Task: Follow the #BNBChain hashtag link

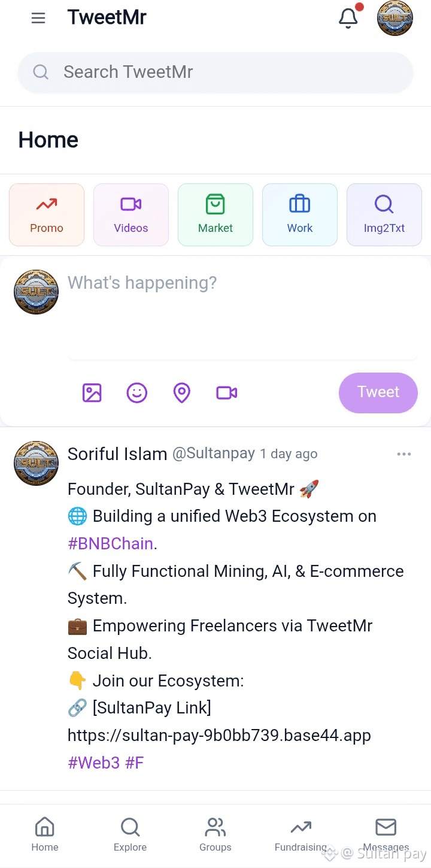Action: tap(111, 544)
